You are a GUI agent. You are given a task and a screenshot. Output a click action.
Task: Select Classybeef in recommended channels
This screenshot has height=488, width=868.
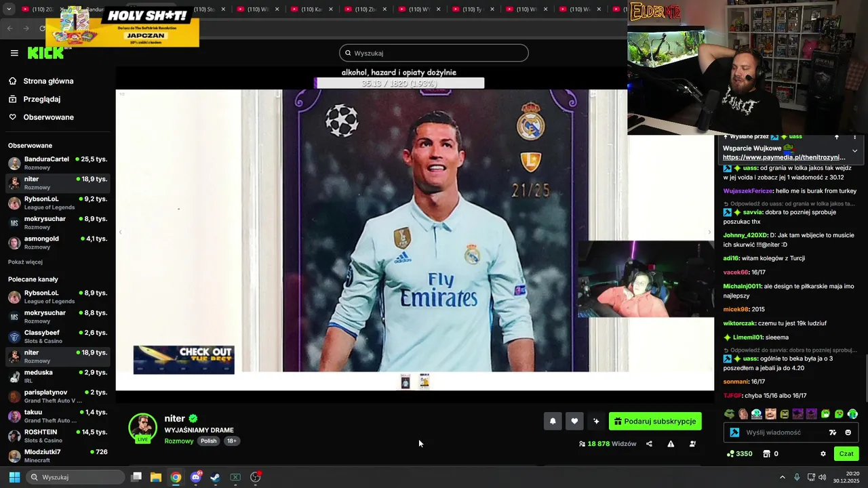point(58,337)
